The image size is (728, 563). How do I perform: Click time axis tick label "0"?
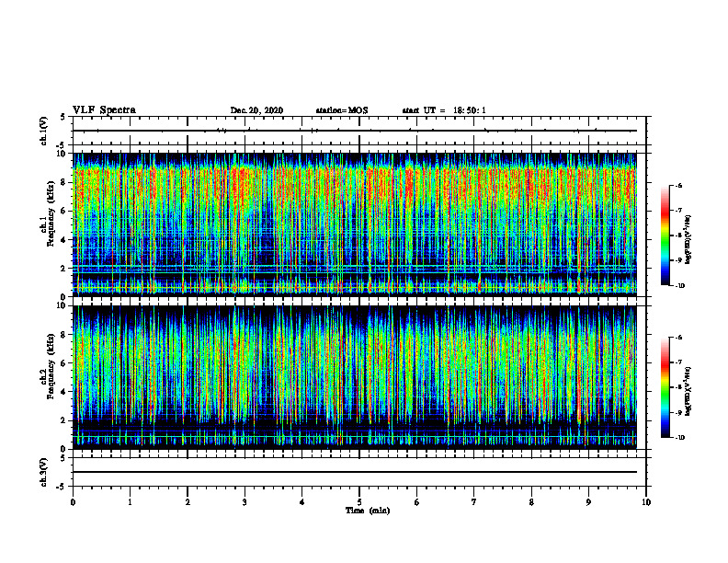pos(73,502)
